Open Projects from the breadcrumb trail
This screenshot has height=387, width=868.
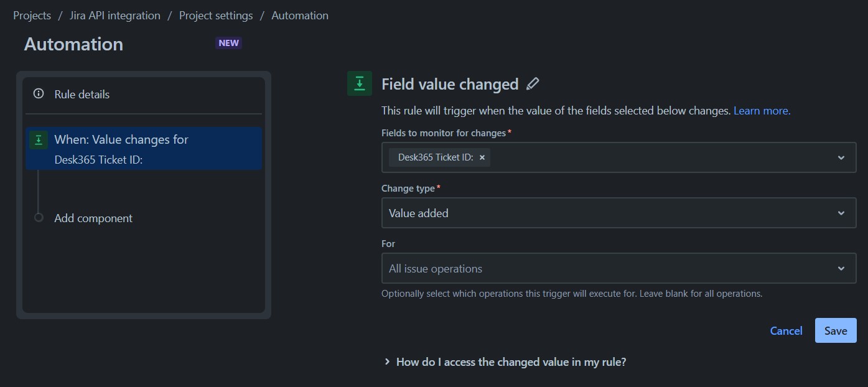[32, 15]
